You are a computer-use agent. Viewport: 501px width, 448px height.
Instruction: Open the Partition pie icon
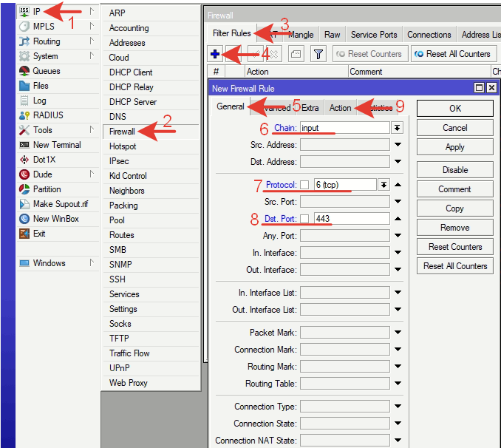point(24,189)
